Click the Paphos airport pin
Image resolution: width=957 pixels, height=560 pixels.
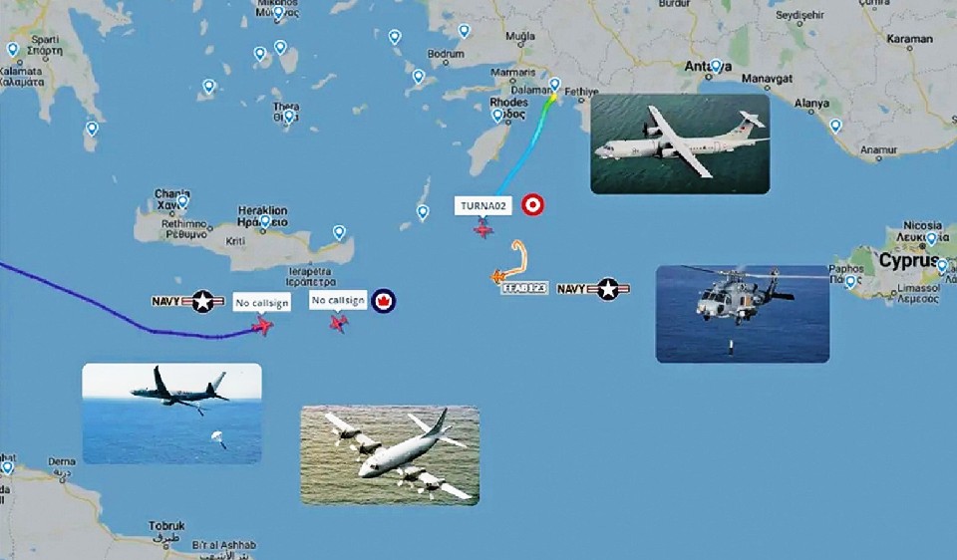[850, 282]
